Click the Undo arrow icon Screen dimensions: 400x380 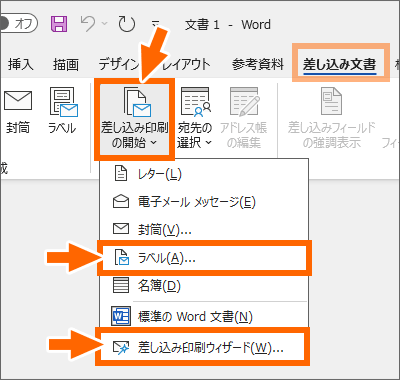coord(88,24)
